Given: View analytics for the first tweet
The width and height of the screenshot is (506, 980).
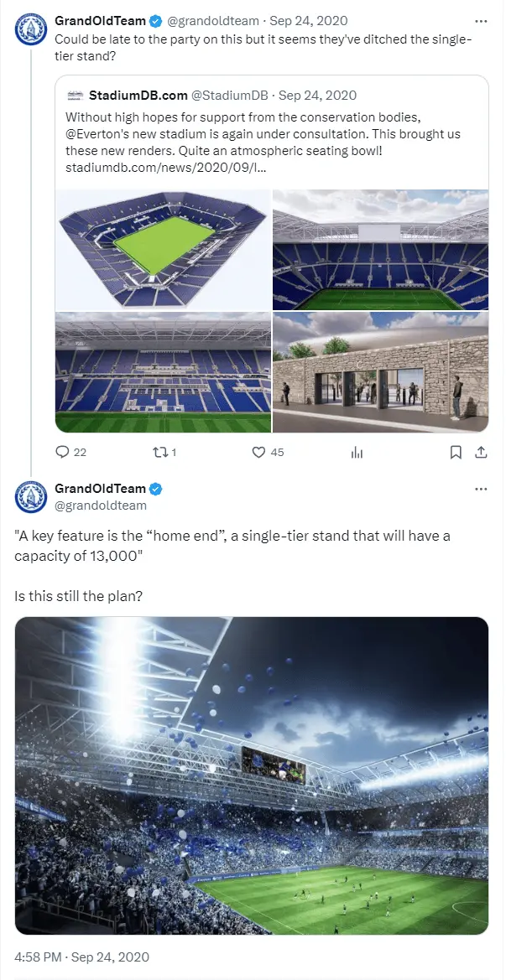Looking at the screenshot, I should 357,452.
